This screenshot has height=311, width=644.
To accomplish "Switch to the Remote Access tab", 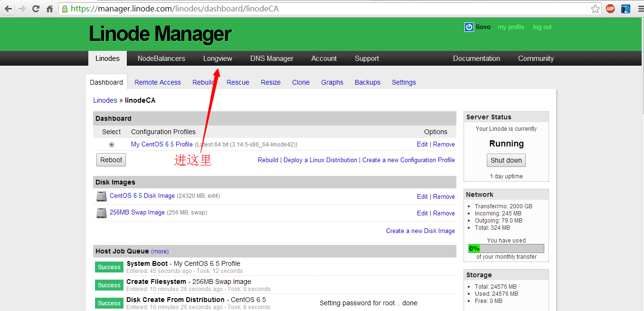I will click(158, 82).
